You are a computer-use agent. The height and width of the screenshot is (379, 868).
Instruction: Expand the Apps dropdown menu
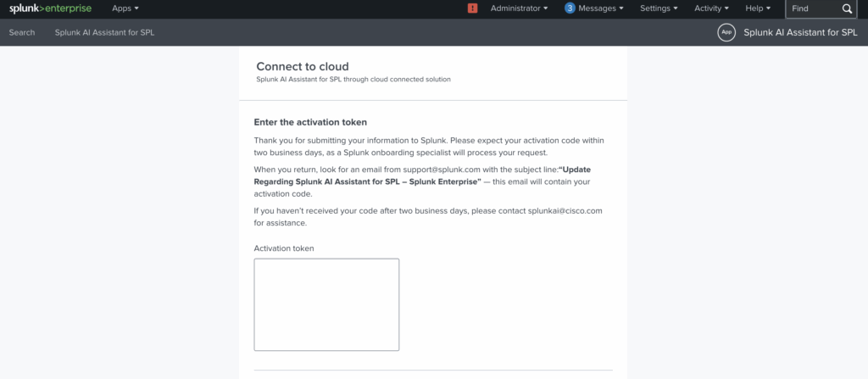[x=125, y=8]
